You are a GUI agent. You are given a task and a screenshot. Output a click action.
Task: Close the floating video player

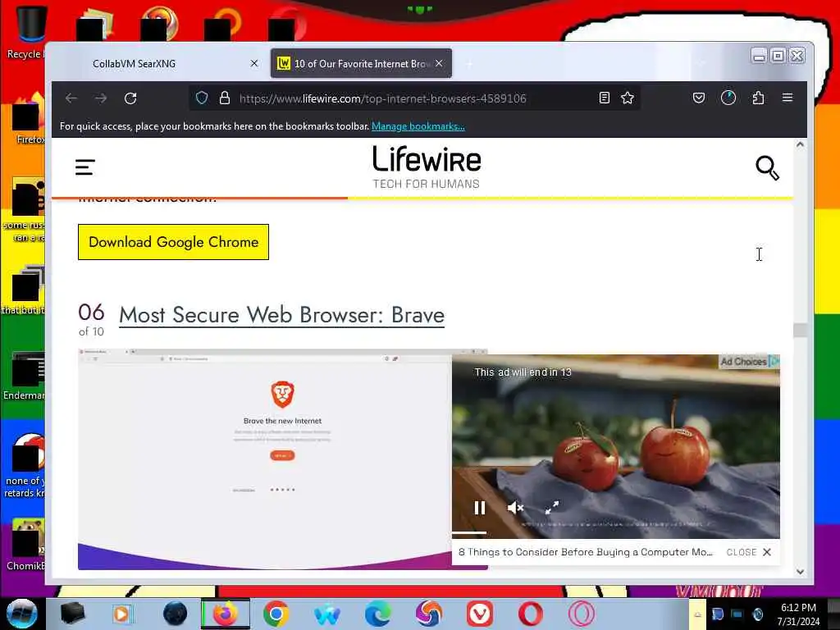pyautogui.click(x=749, y=552)
